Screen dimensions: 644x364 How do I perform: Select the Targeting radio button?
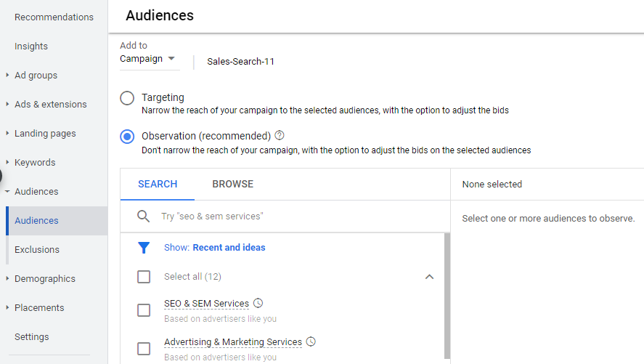[x=127, y=98]
